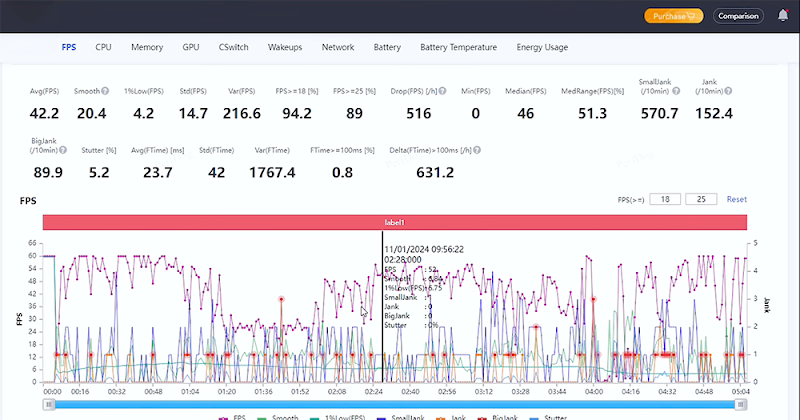Click the orange Purchase button
Image resolution: width=800 pixels, height=420 pixels.
tap(673, 16)
